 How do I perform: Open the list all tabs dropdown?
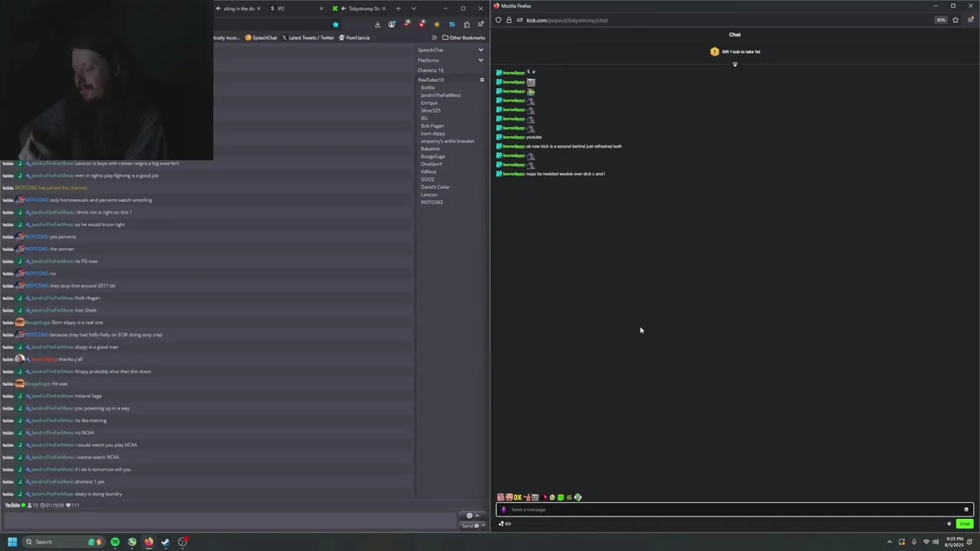(x=413, y=8)
